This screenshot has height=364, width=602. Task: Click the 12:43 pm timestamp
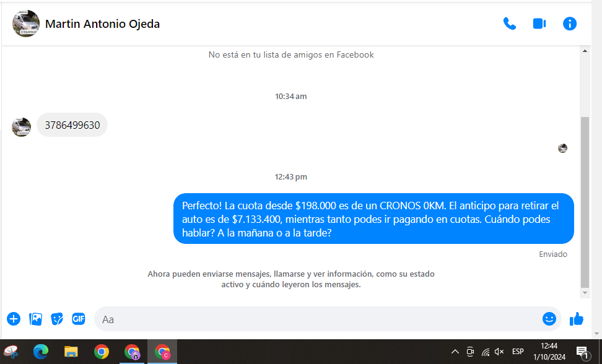(290, 177)
